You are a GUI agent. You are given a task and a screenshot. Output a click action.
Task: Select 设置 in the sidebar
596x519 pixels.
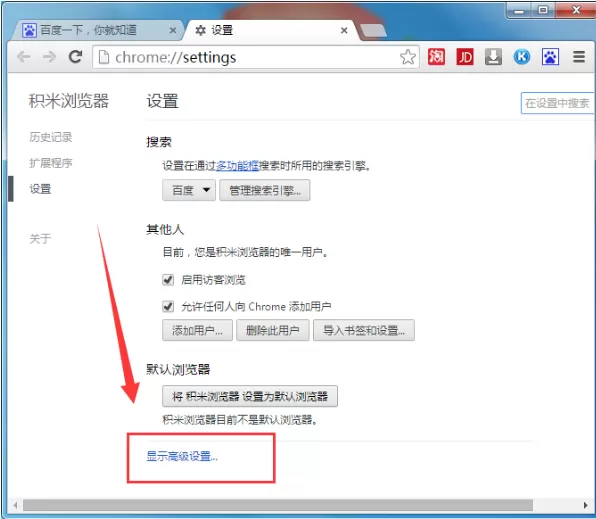40,189
